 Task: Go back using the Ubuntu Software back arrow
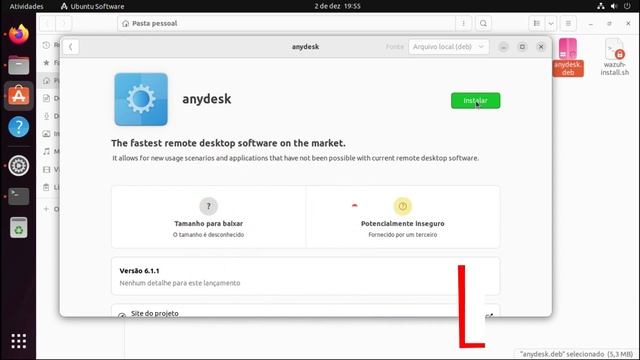click(71, 47)
